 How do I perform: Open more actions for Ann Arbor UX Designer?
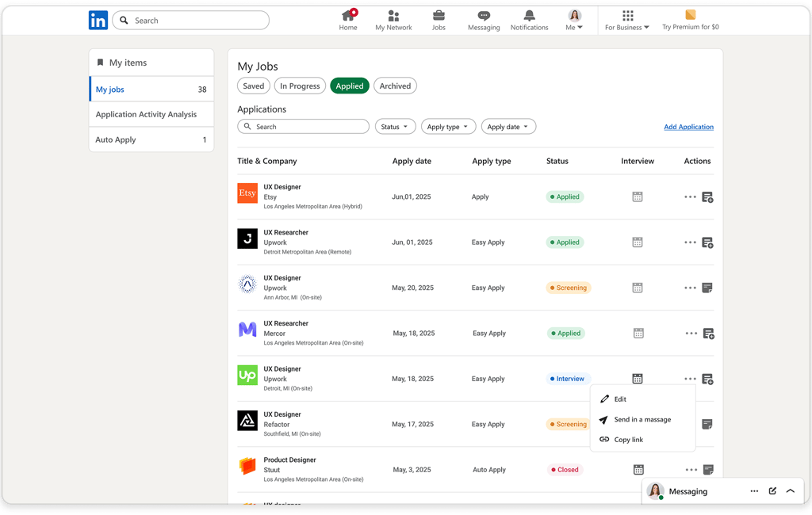pos(690,288)
